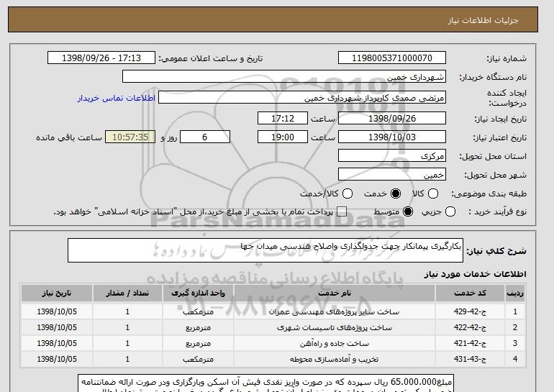Click the remaining time countdown 10:57:35

130,137
